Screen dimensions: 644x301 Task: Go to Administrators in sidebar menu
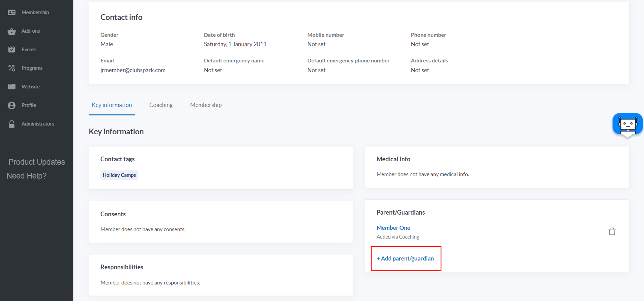point(38,124)
